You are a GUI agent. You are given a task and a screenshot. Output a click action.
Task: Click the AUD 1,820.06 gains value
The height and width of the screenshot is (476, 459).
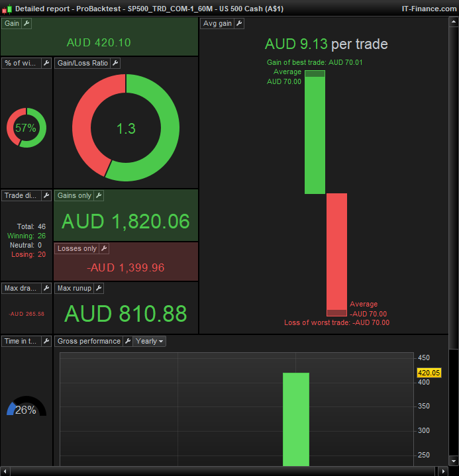click(x=125, y=221)
